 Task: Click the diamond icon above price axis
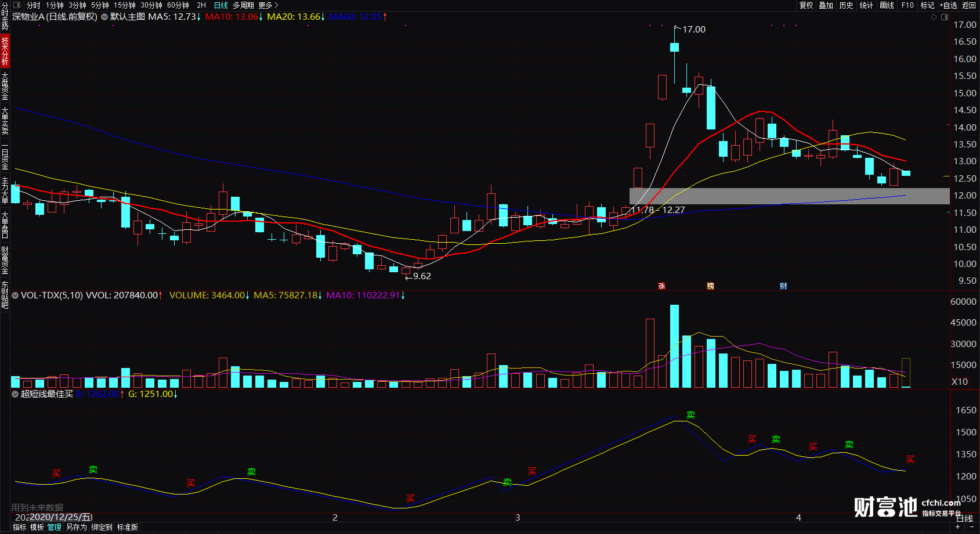point(934,17)
